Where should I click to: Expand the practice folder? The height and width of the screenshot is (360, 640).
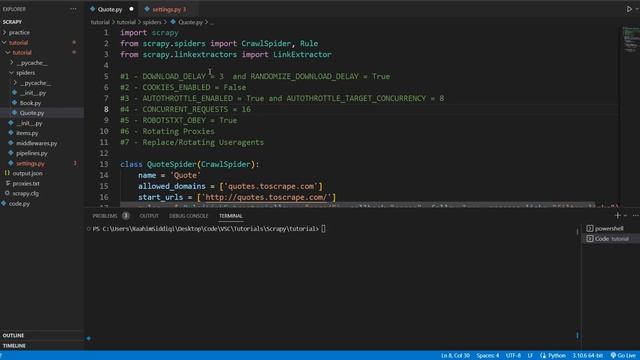[19, 32]
